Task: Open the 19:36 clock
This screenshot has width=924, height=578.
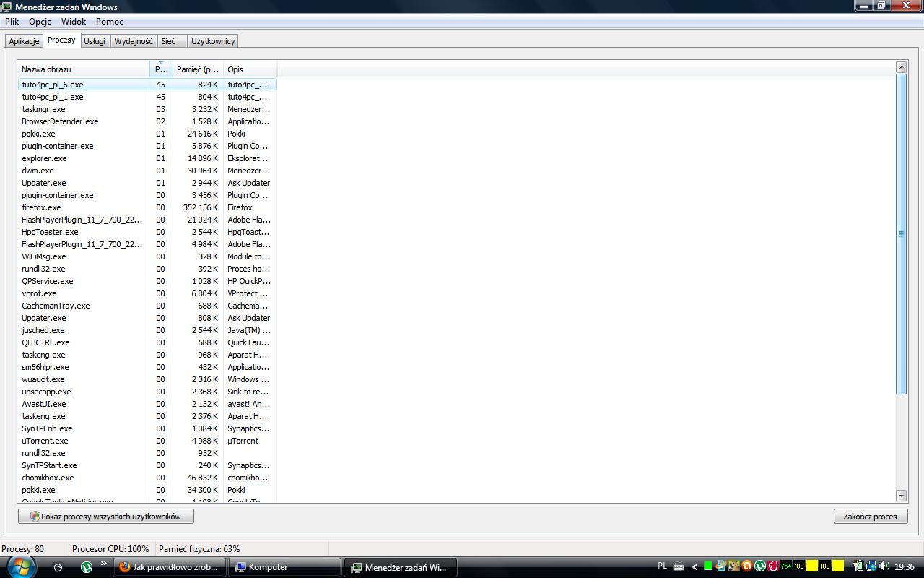Action: tap(905, 567)
